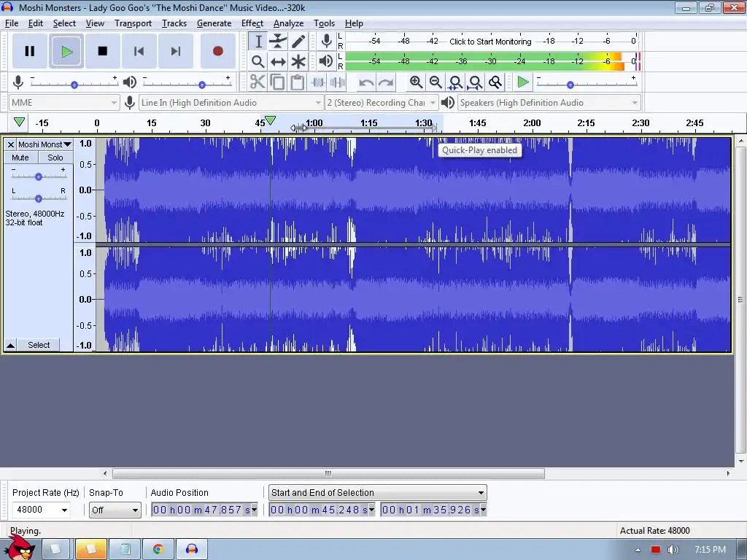Open the Line In recording device dropdown
Screen dimensions: 747x560
tap(231, 102)
